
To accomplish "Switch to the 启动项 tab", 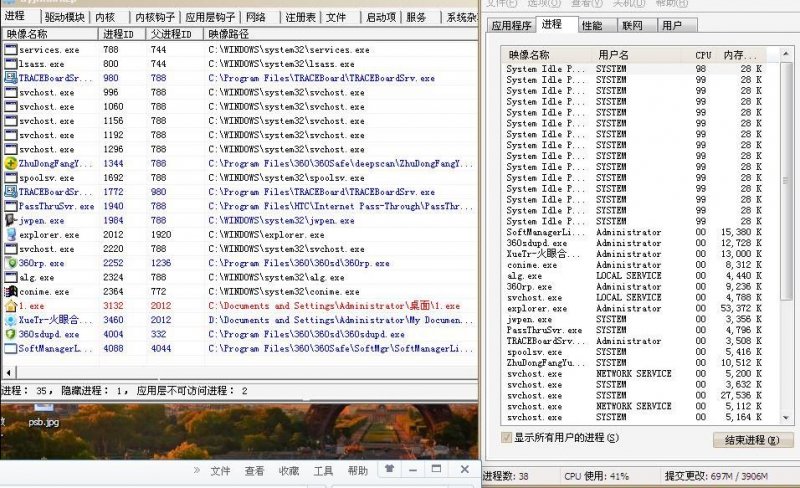I will click(x=381, y=17).
